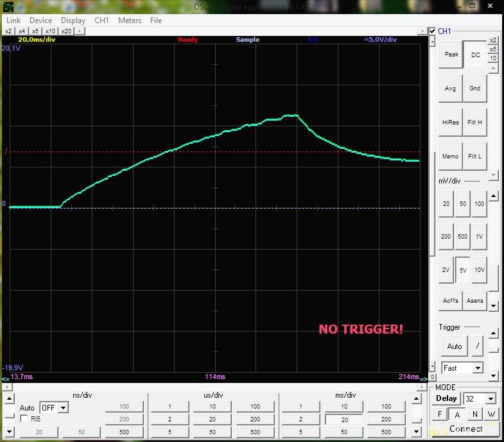Viewport: 504px width, 442px height.
Task: Toggle Memo button
Action: [450, 157]
